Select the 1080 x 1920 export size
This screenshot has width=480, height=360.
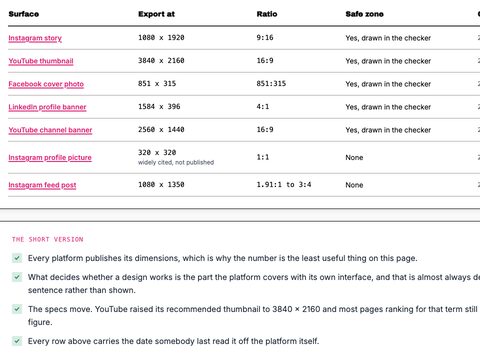coord(161,38)
